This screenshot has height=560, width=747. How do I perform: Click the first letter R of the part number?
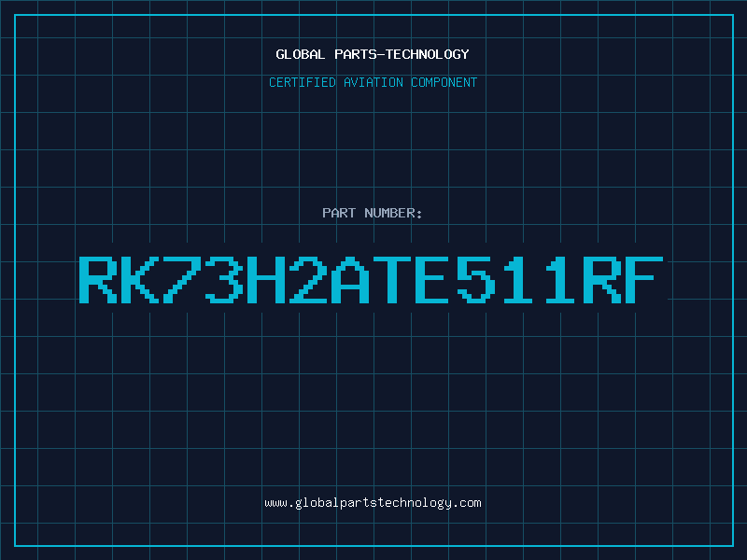pyautogui.click(x=98, y=280)
